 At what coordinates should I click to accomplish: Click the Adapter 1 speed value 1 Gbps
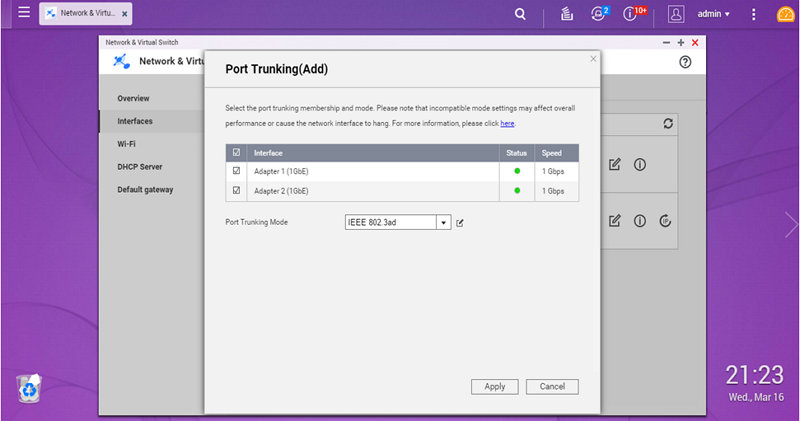[x=553, y=171]
